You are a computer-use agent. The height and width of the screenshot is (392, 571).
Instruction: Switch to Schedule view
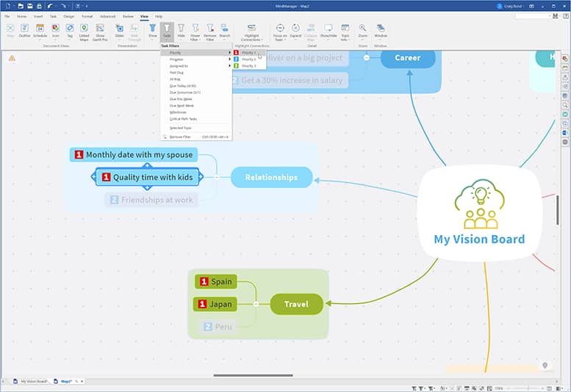40,30
